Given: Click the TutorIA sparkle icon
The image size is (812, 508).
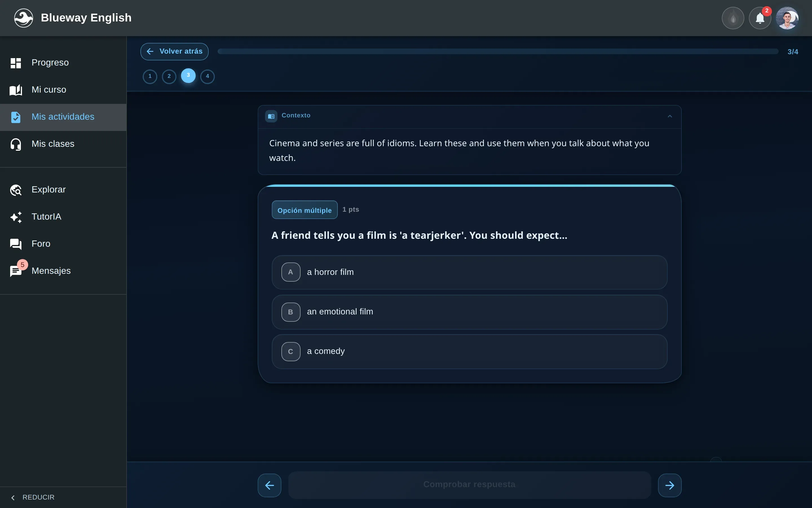Looking at the screenshot, I should (x=16, y=217).
